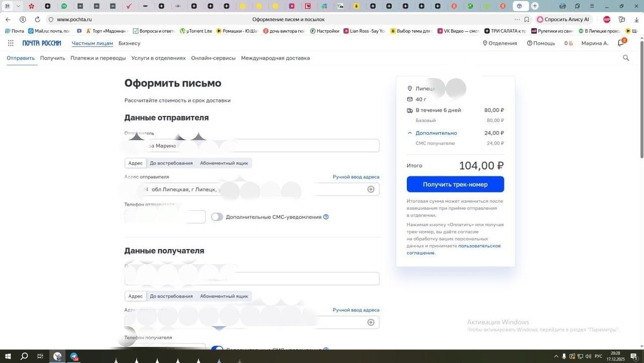
Task: Switch to the Бизнесу tab
Action: pos(129,43)
